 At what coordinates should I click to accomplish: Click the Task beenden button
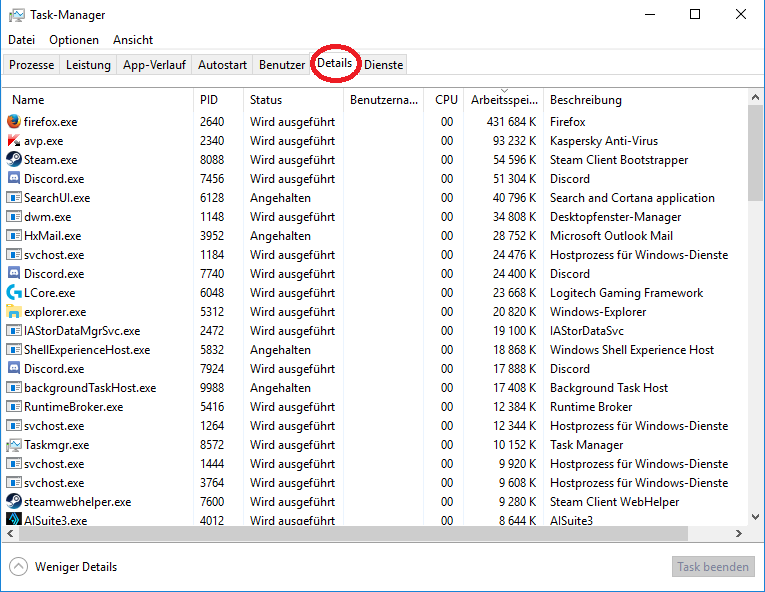[713, 567]
